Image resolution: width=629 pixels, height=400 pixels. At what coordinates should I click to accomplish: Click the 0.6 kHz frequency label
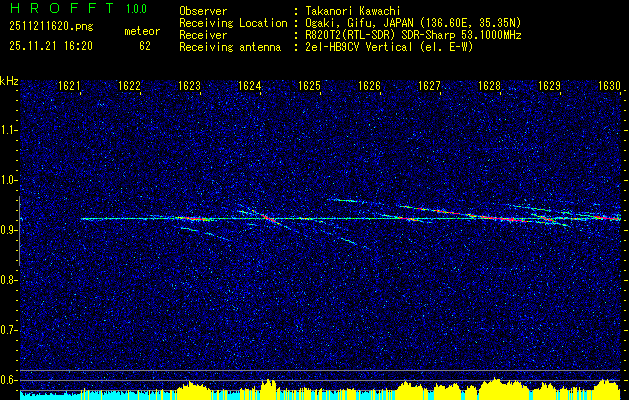8,380
